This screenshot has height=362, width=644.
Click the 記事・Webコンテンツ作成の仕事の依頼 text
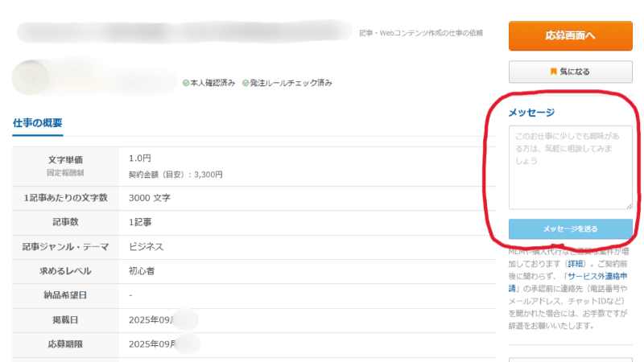(421, 33)
